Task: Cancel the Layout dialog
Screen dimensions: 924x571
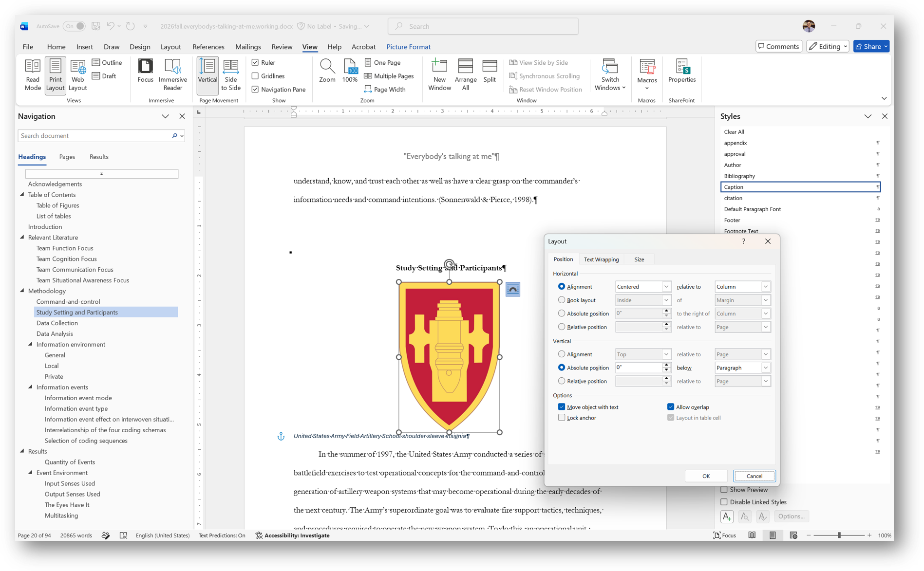Action: tap(754, 476)
